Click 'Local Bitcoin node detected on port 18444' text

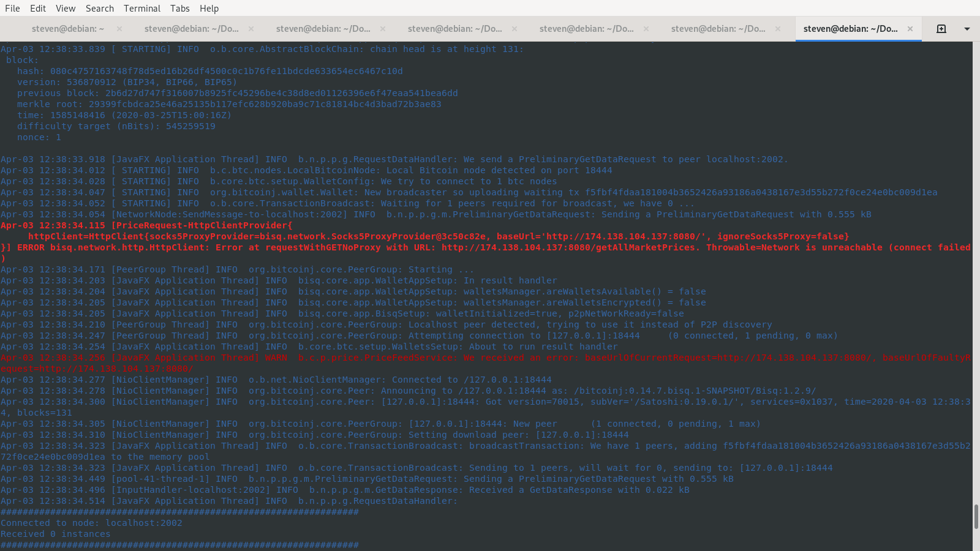click(499, 170)
